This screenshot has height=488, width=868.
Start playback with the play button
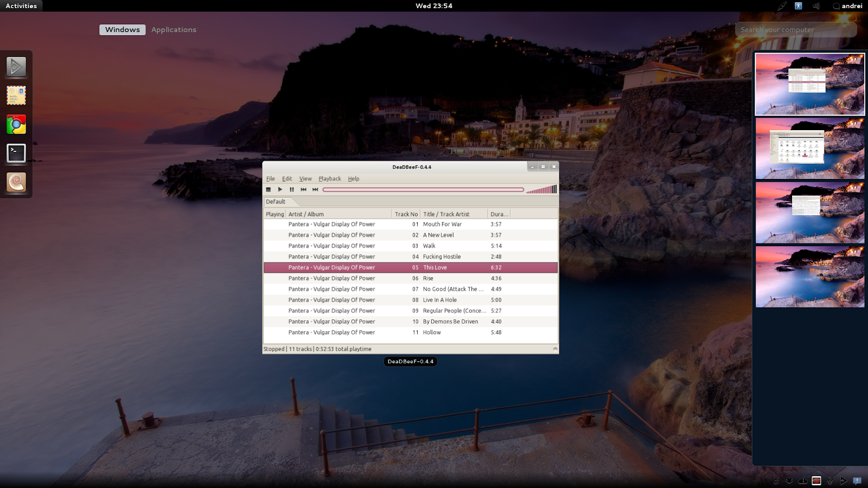[x=280, y=190]
